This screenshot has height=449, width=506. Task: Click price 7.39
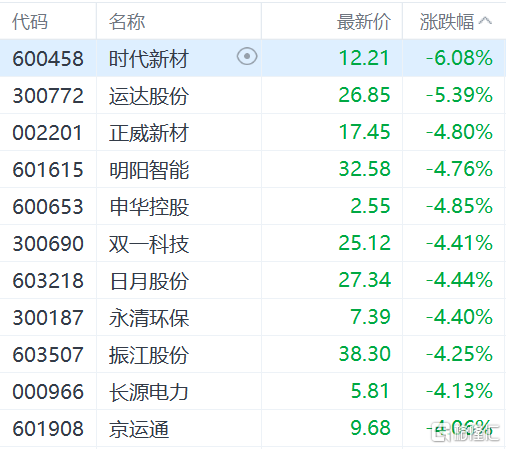pos(370,317)
